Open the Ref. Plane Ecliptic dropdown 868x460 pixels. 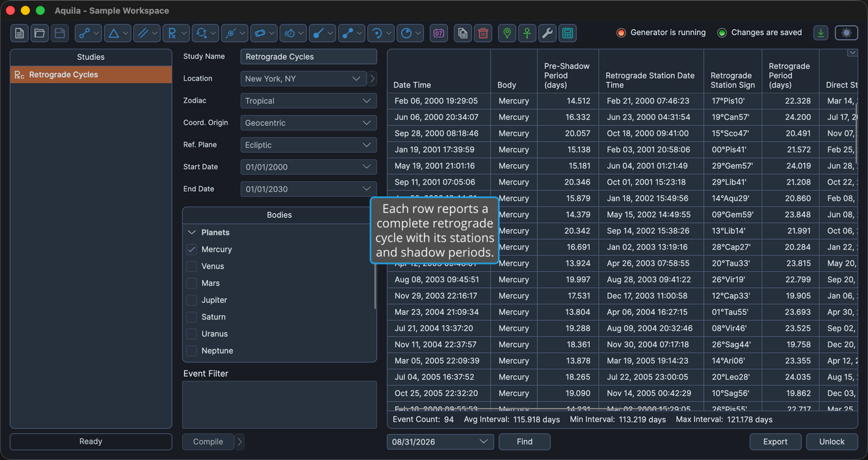[x=309, y=145]
